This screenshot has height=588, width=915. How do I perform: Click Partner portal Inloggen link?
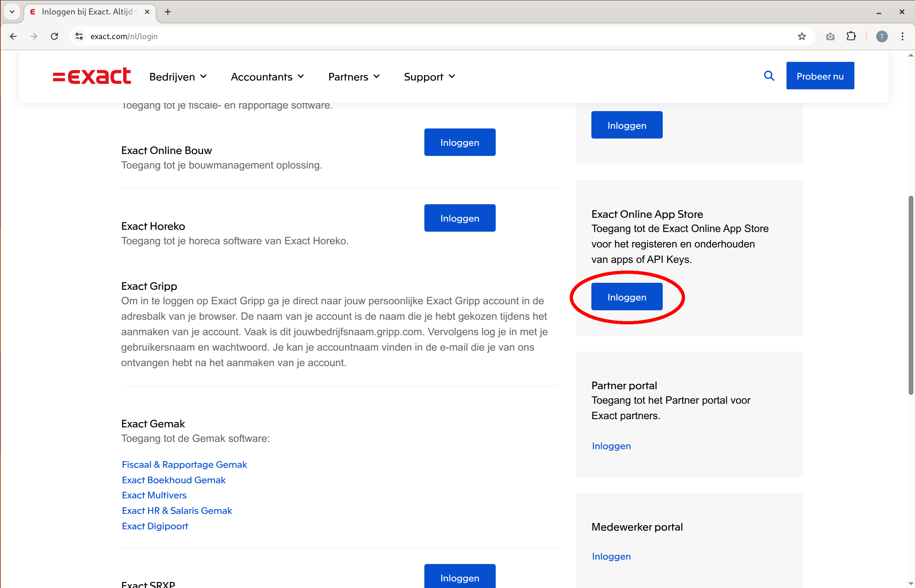point(611,446)
